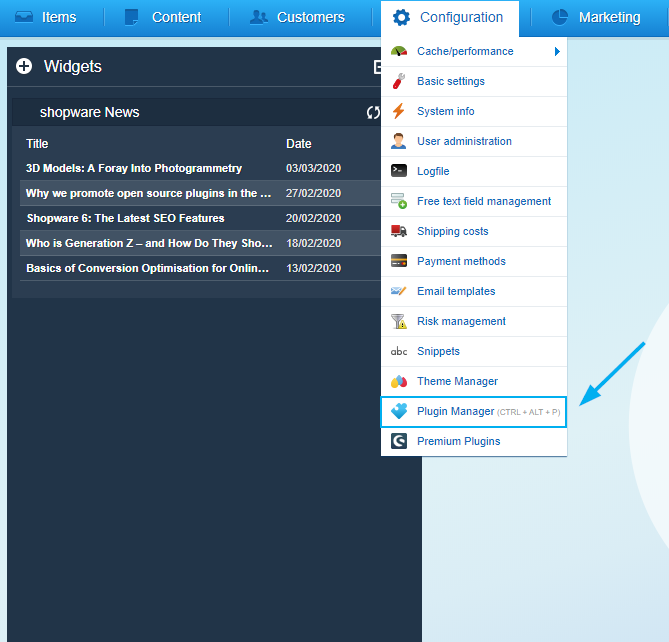The image size is (669, 642).
Task: Open User administration entry
Action: click(474, 141)
